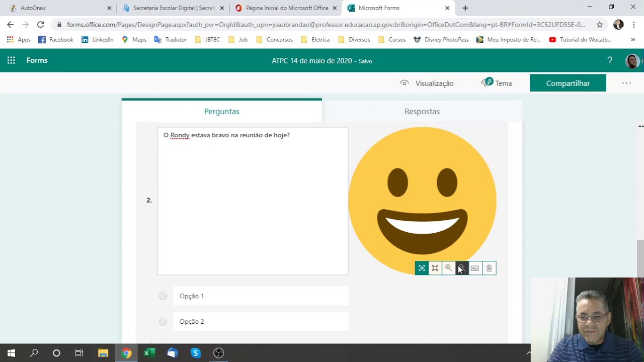Open Skype from the taskbar
This screenshot has height=362, width=644.
point(196,353)
